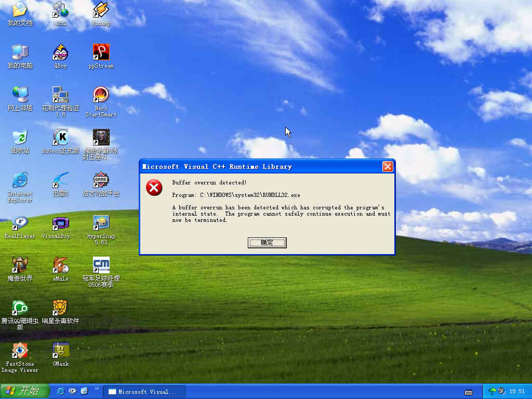Select the 浩方对战平台 GAME shortcut
Screen dimensions: 532x399
[101, 184]
